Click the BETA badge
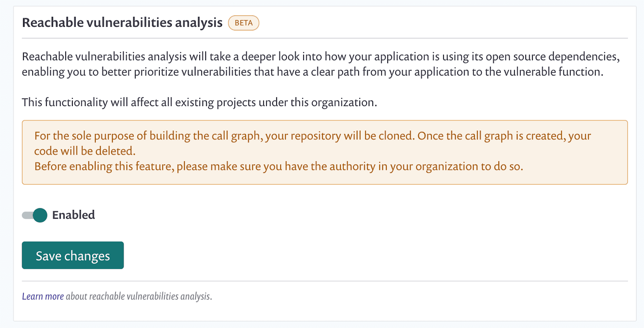644x328 pixels. tap(244, 23)
